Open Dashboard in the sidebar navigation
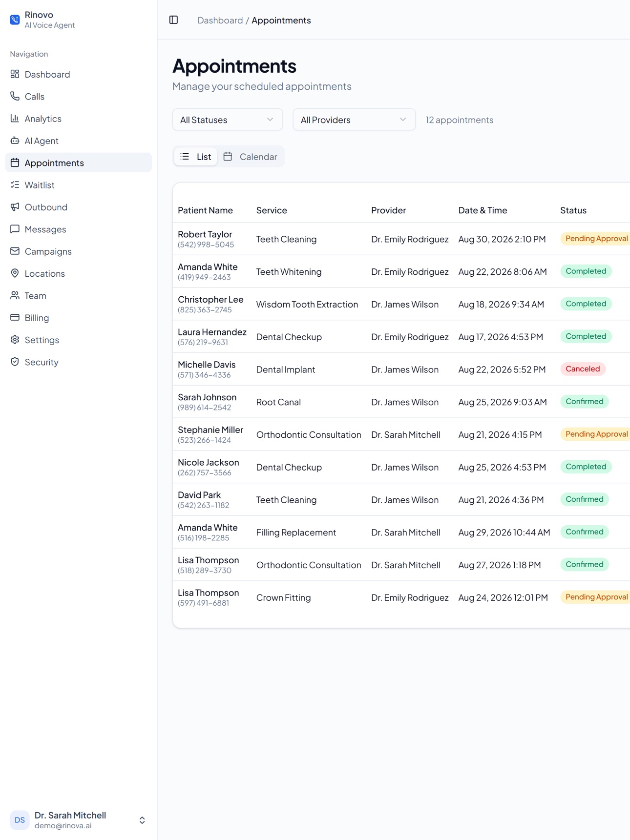This screenshot has width=630, height=840. [78, 74]
